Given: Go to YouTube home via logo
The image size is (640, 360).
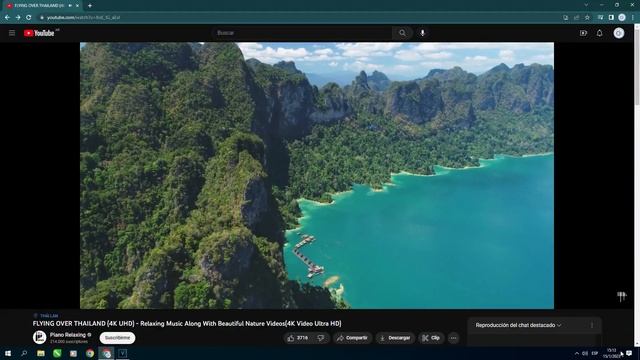Looking at the screenshot, I should [x=39, y=33].
